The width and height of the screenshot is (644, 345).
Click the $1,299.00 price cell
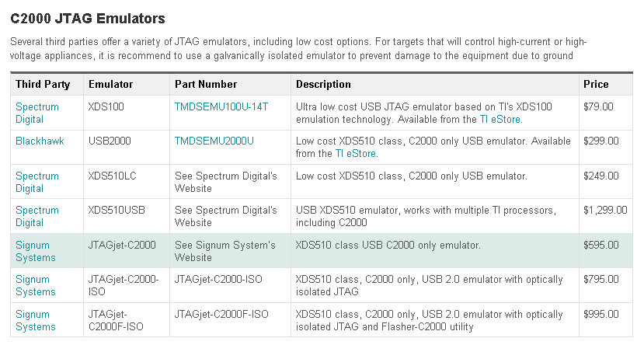pyautogui.click(x=604, y=211)
